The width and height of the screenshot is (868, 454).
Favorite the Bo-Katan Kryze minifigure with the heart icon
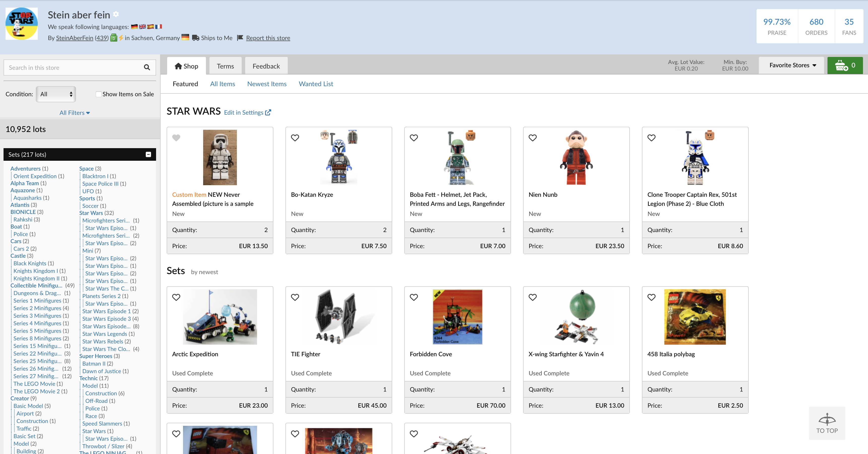click(295, 138)
